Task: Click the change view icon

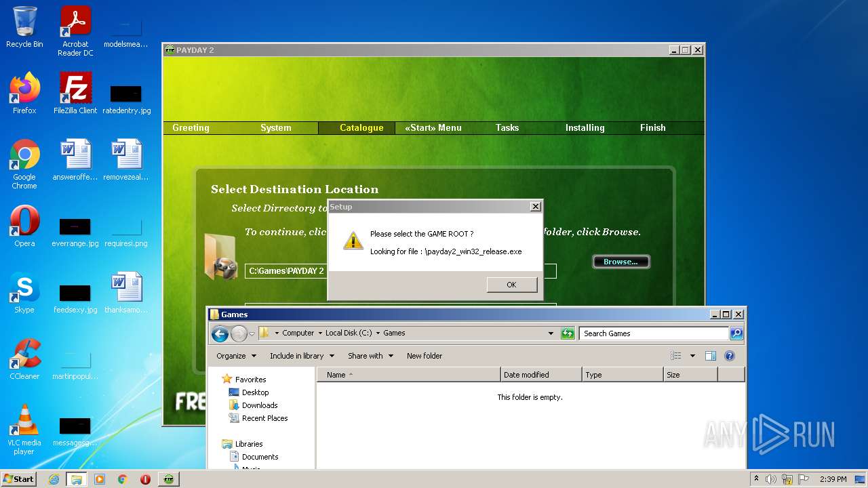Action: click(676, 356)
